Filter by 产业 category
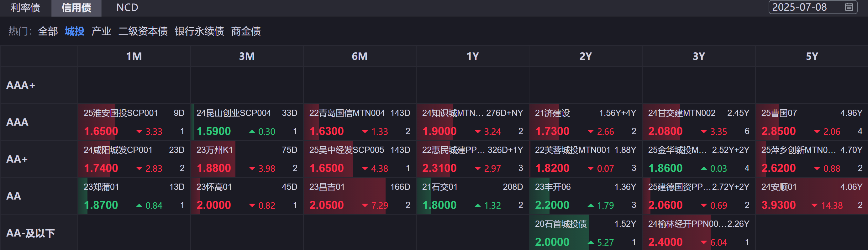Image resolution: width=868 pixels, height=250 pixels. [101, 31]
